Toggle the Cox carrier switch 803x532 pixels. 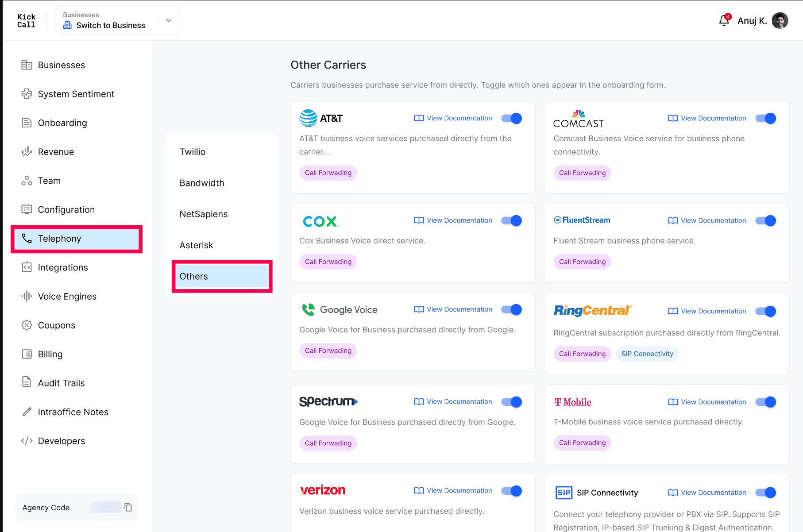tap(512, 220)
